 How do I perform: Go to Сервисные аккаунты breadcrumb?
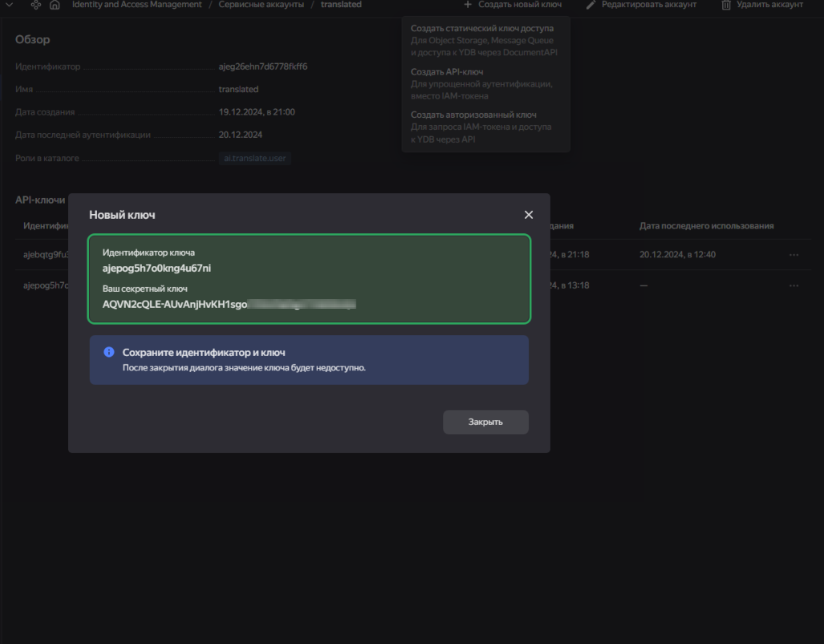point(261,5)
